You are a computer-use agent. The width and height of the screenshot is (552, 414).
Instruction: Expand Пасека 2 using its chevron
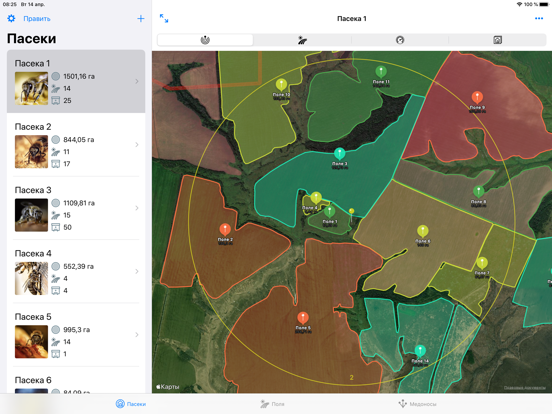point(137,145)
